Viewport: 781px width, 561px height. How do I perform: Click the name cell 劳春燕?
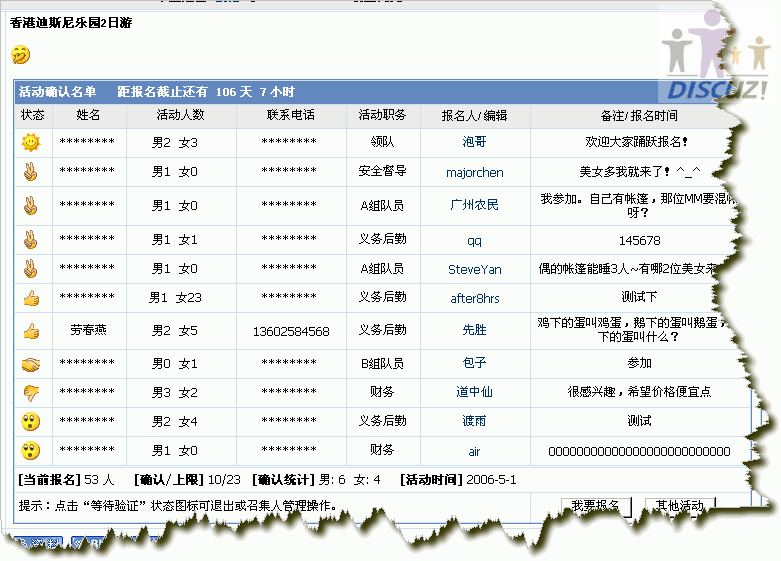coord(88,330)
